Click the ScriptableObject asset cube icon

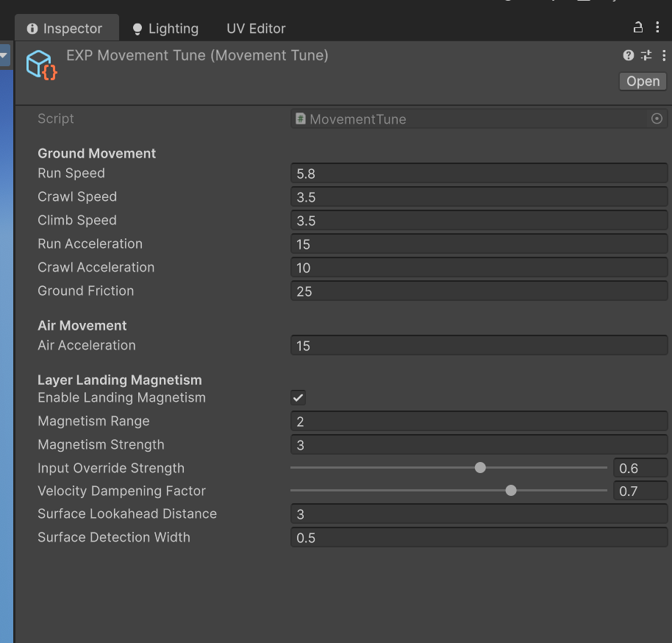[x=41, y=65]
